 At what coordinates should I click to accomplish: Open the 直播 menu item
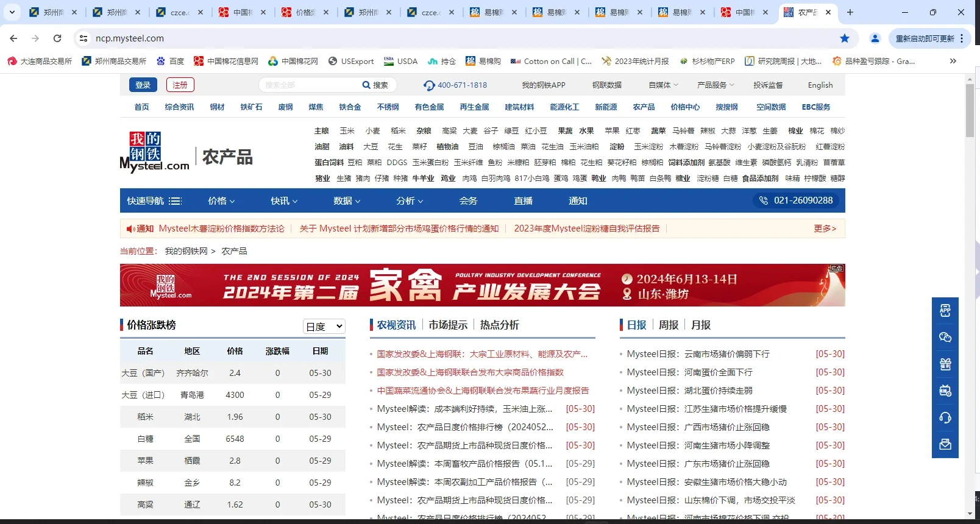click(x=523, y=201)
